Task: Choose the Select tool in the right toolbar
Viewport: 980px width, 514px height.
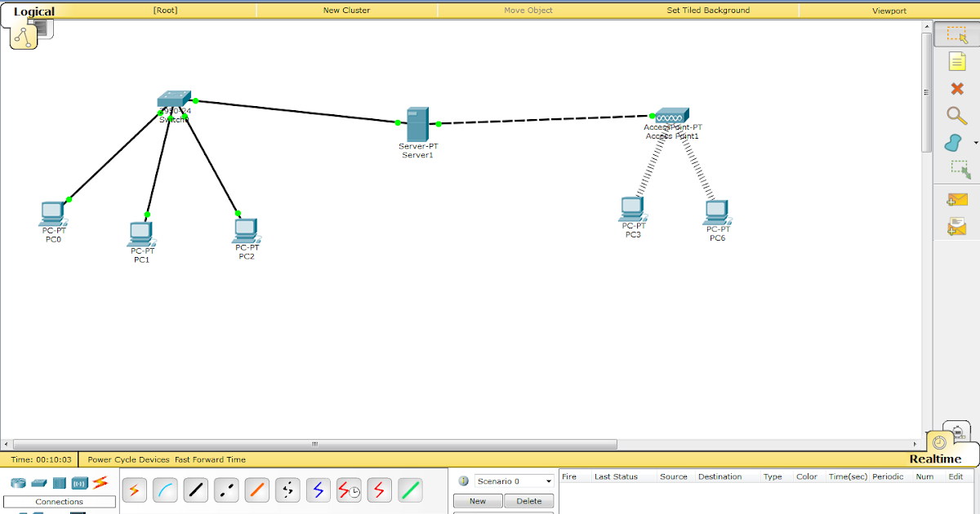Action: [x=955, y=34]
